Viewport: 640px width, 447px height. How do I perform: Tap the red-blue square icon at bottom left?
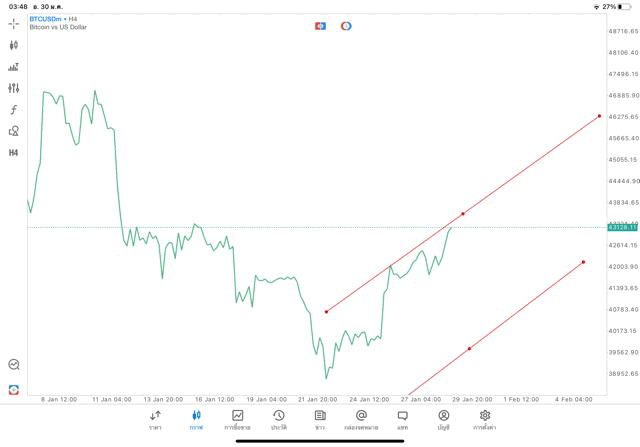[14, 389]
